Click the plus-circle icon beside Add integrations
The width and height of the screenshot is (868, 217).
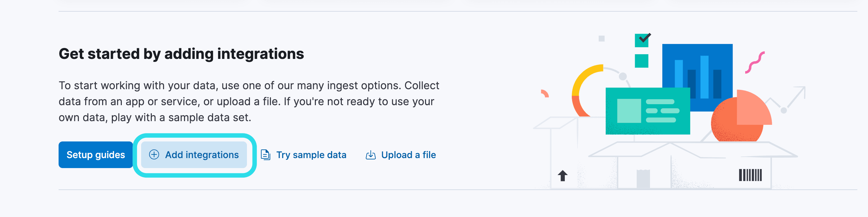tap(155, 155)
